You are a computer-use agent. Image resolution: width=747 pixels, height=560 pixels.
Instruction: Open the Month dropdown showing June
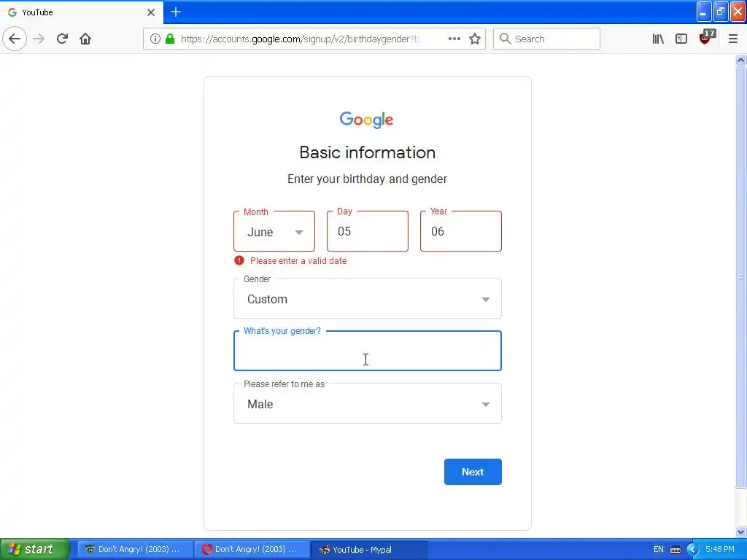(x=274, y=231)
